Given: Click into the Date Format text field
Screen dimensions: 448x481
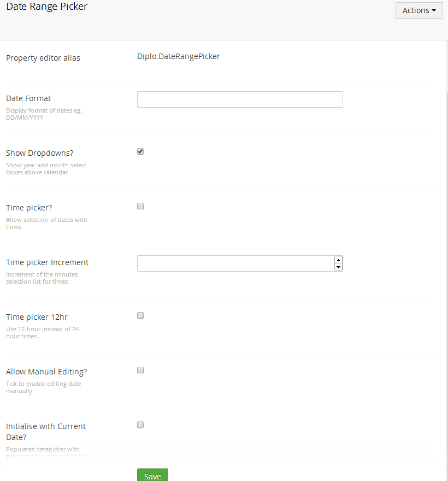Looking at the screenshot, I should (x=239, y=99).
